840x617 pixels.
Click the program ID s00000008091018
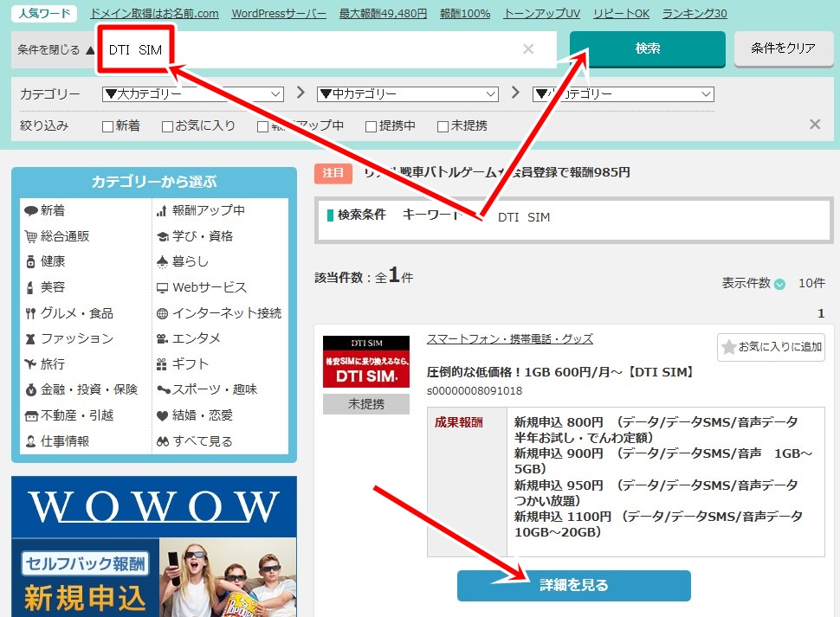pos(475,390)
